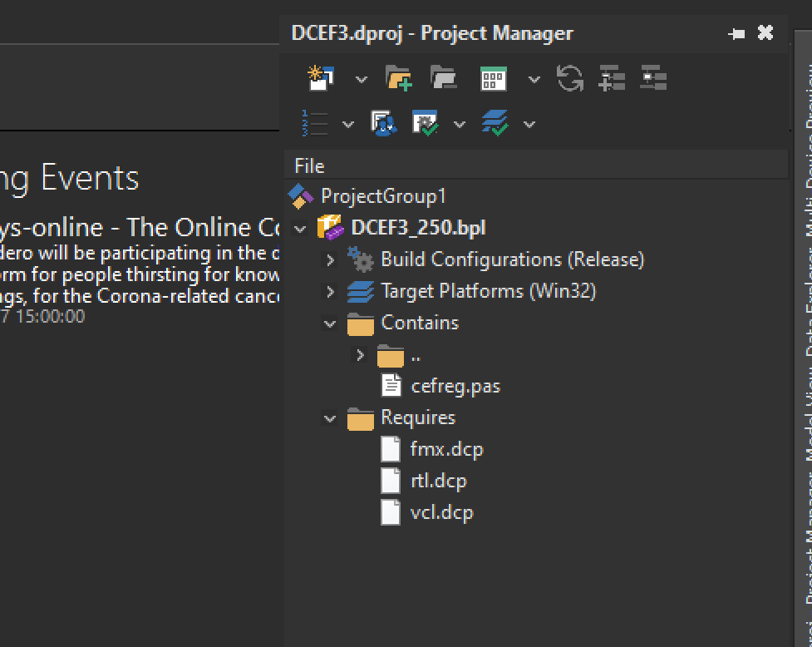Collapse the DCEF3_250.bpl project node

[300, 229]
